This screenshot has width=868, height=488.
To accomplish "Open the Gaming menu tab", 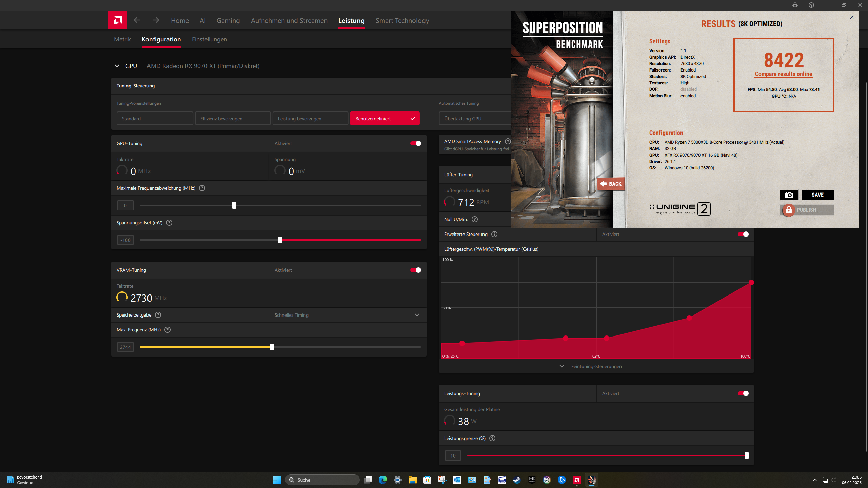I will (228, 21).
